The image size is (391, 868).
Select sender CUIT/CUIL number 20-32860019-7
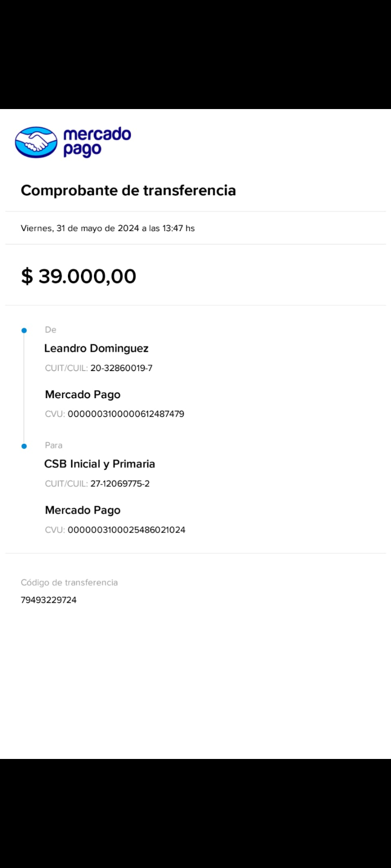click(121, 368)
